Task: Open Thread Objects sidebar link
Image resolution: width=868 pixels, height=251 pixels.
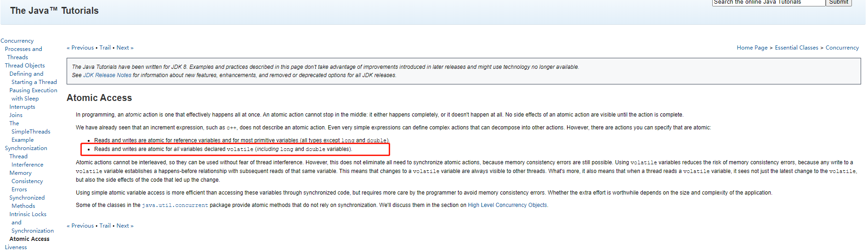Action: (x=25, y=66)
